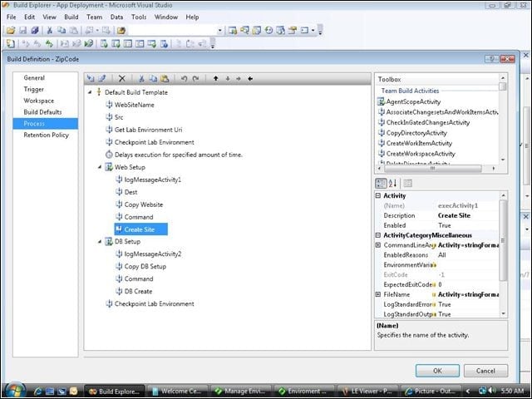Click the ExpectedExitCode value 0

pos(440,284)
